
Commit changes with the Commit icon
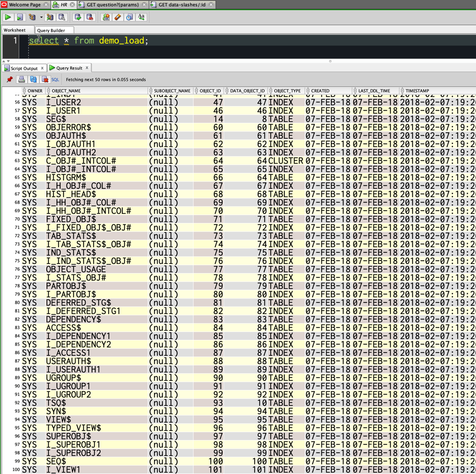tap(78, 17)
